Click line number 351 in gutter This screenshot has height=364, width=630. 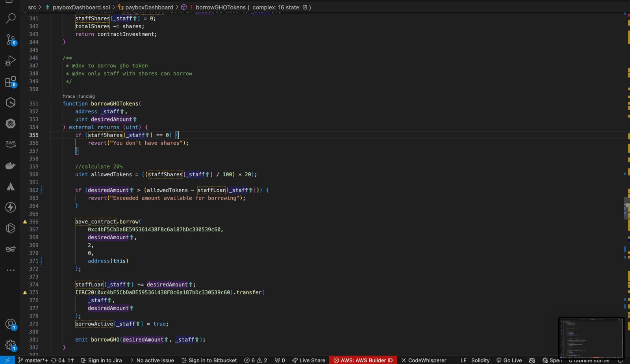coord(34,103)
